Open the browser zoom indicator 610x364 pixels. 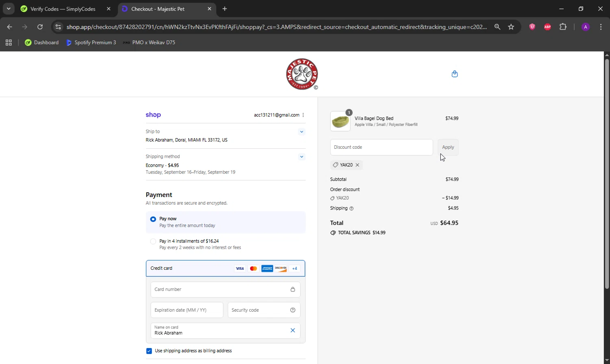pyautogui.click(x=497, y=27)
